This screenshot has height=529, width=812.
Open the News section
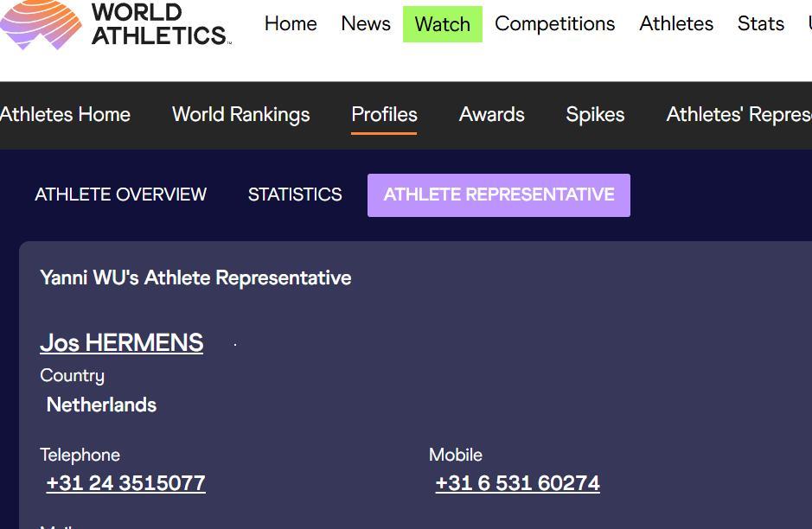click(366, 24)
